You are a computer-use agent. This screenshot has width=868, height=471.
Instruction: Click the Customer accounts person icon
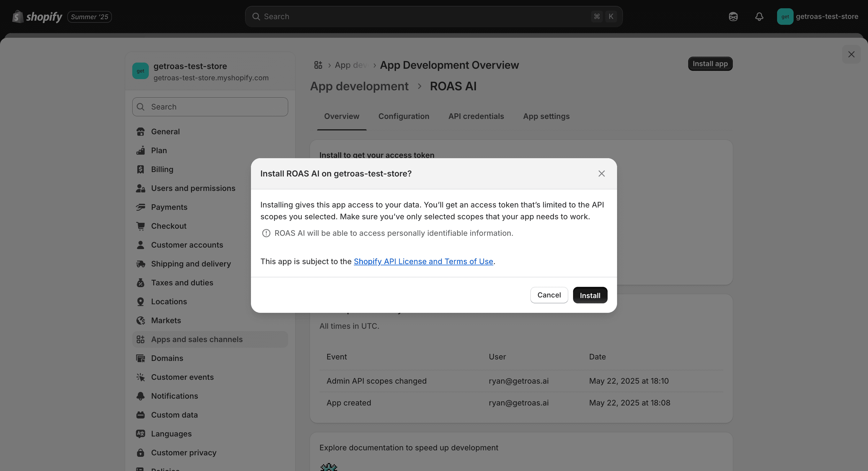coord(141,245)
